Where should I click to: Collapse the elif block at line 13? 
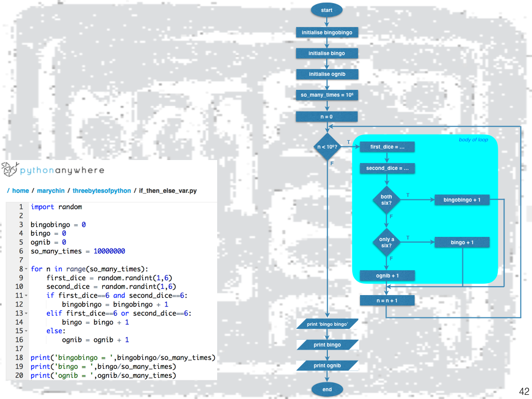(x=26, y=313)
